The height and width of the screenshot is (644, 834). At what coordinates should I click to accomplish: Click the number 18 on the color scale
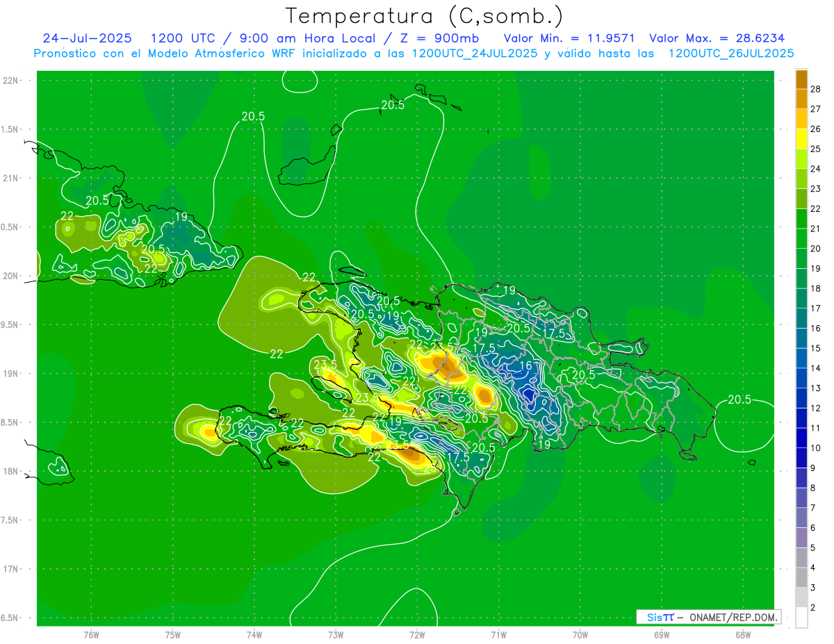pos(817,288)
